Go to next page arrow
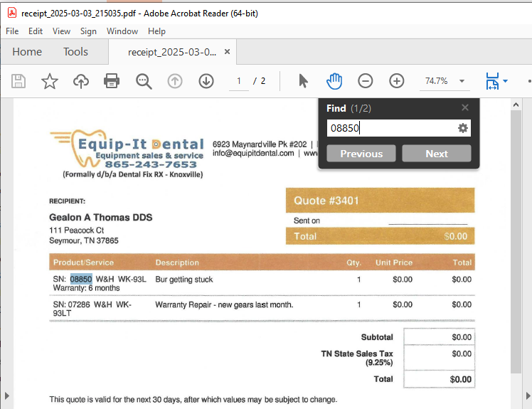 tap(206, 81)
